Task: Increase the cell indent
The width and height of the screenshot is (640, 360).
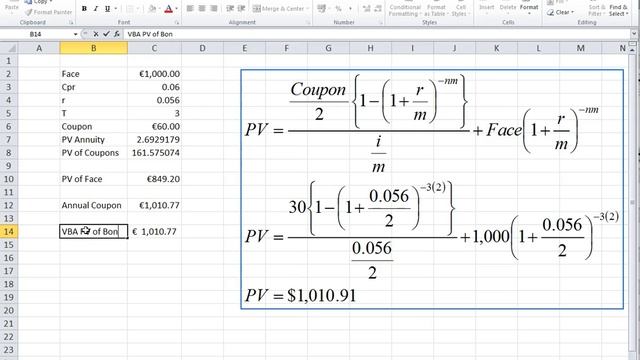Action: [x=242, y=8]
